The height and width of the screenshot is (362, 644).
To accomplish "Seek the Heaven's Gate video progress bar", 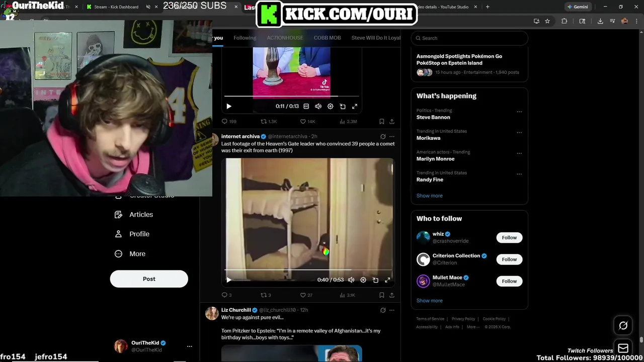I will tap(308, 270).
